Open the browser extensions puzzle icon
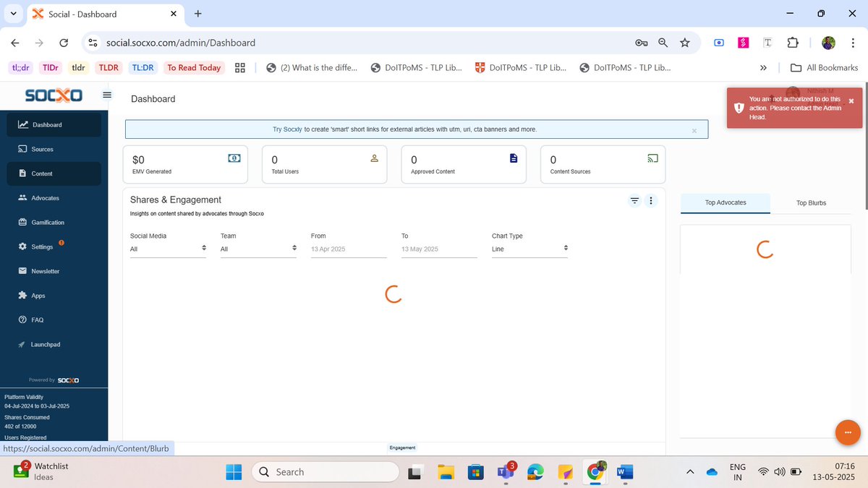 tap(792, 43)
